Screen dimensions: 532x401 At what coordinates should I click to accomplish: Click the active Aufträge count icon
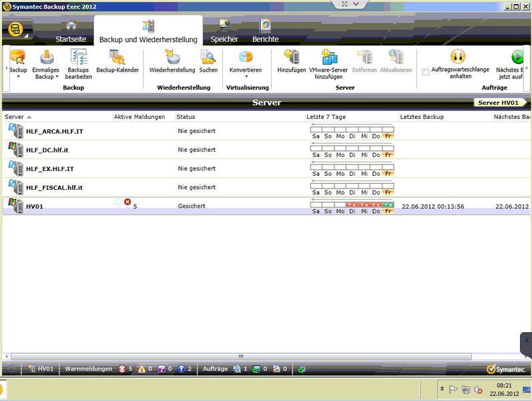click(237, 369)
